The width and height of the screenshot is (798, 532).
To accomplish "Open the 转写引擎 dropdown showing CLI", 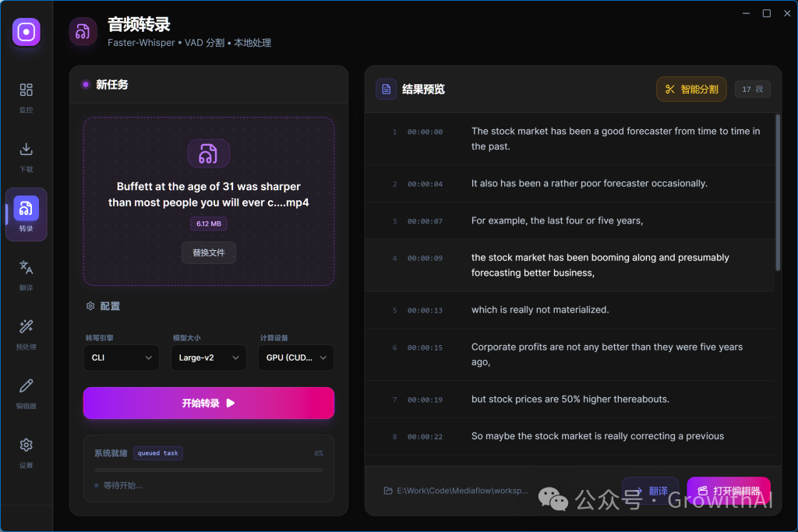I will point(122,358).
